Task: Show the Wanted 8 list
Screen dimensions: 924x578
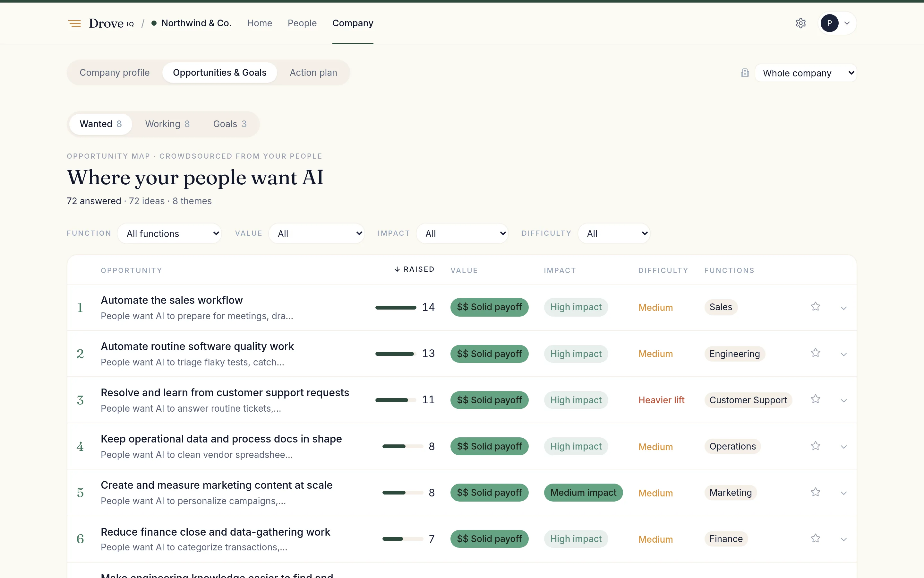Action: (x=100, y=124)
